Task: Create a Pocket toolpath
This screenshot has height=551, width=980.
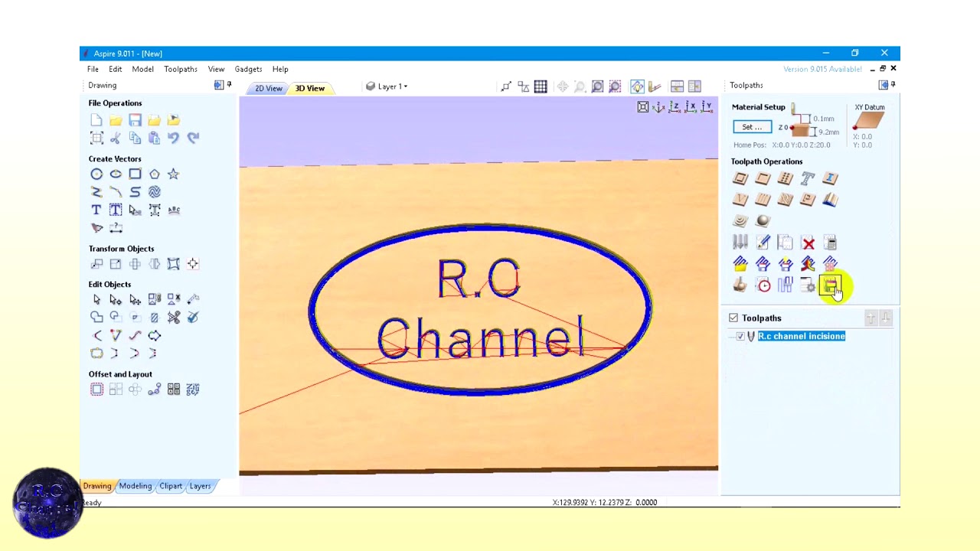Action: (763, 178)
